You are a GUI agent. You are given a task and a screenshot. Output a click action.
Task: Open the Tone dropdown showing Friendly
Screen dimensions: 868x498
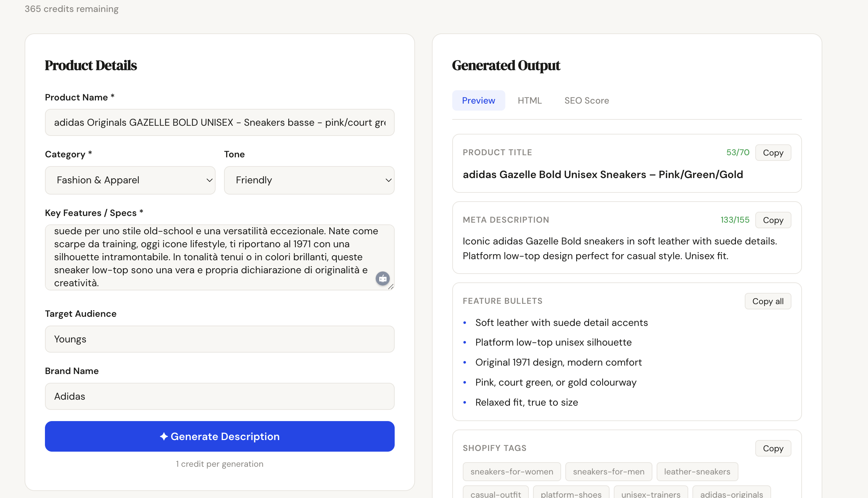309,180
